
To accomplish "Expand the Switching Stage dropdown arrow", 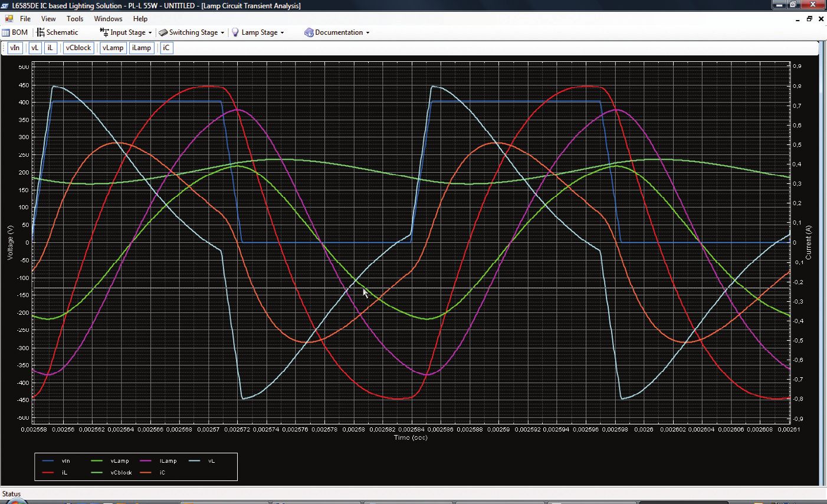I will click(x=222, y=33).
